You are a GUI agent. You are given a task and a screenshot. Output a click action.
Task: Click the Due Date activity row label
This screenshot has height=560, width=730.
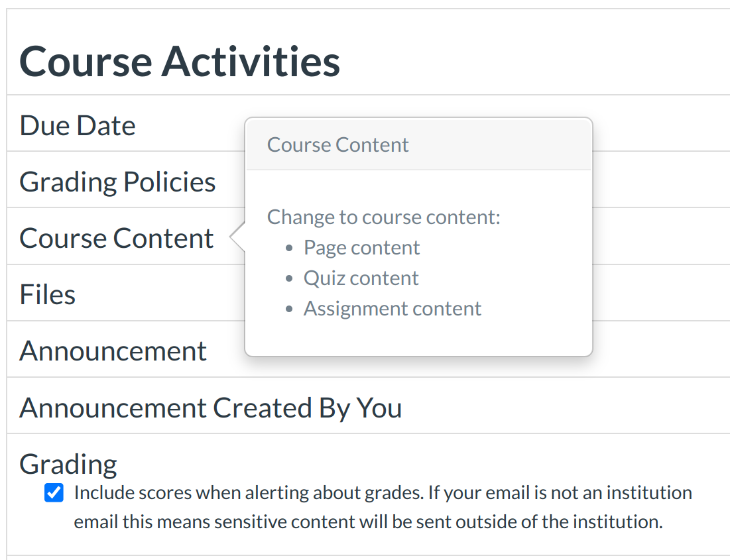pos(78,126)
